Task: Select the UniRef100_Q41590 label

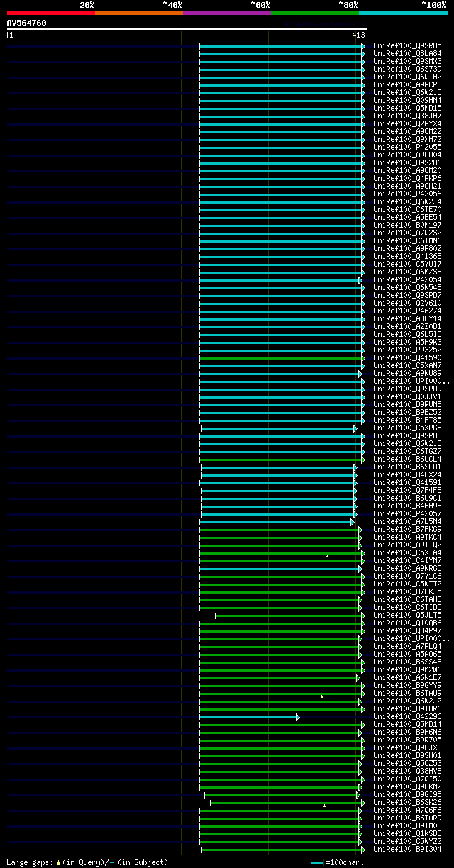Action: [407, 357]
